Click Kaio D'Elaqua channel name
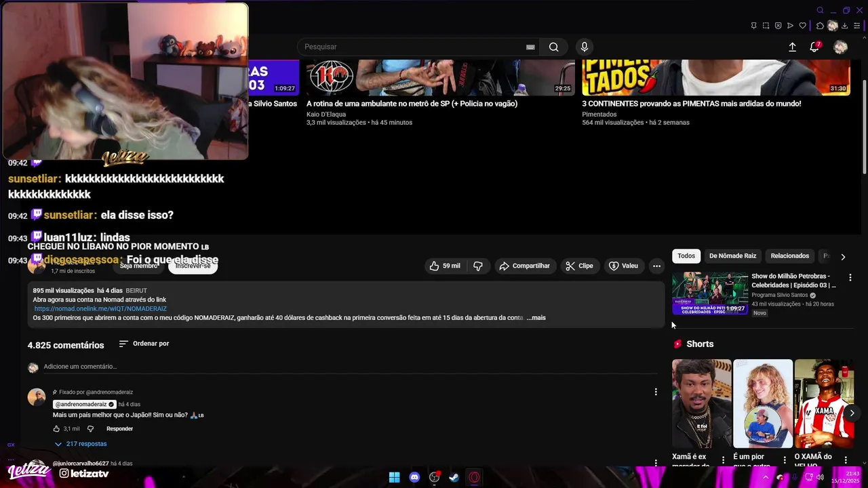 (326, 115)
